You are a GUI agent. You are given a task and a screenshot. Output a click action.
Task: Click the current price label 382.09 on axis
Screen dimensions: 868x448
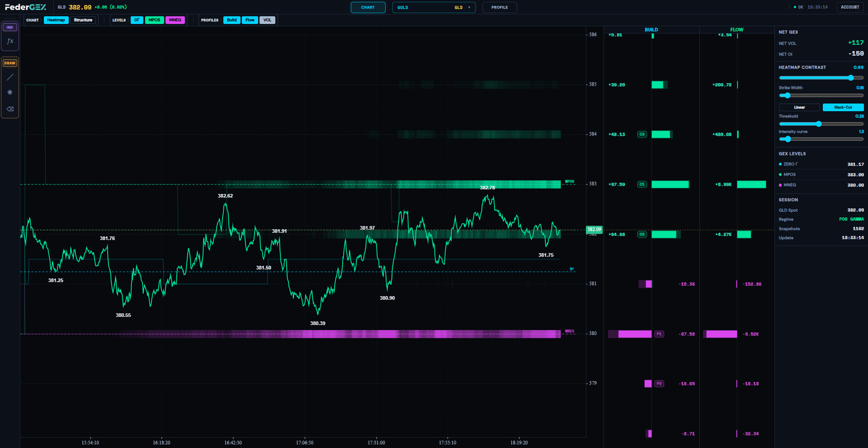[594, 230]
